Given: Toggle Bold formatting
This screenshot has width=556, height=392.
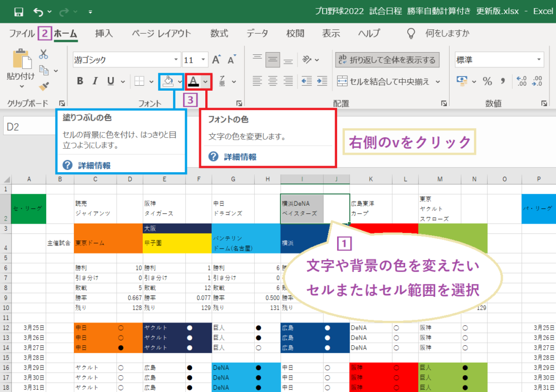Looking at the screenshot, I should pos(79,80).
